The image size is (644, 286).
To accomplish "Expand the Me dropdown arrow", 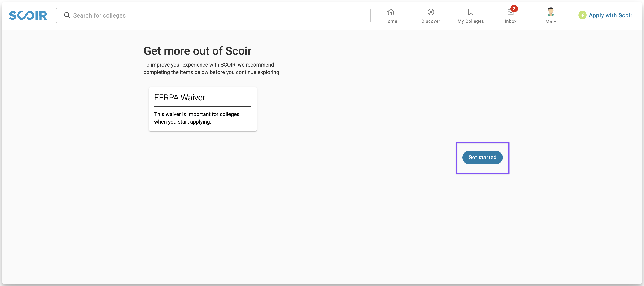I will point(555,22).
